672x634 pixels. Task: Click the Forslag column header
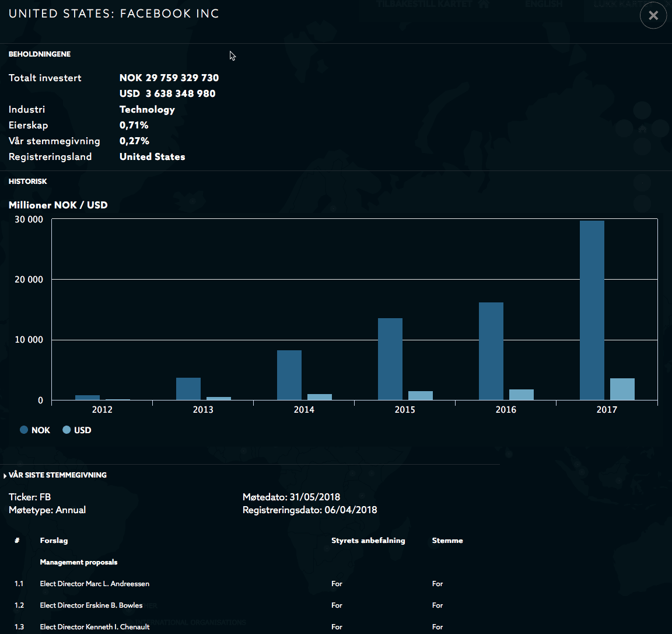(54, 541)
